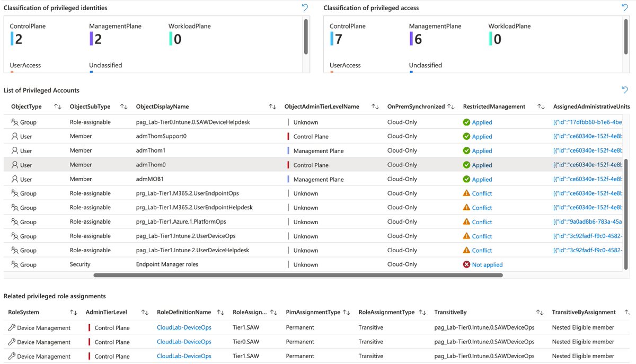This screenshot has width=636, height=364.
Task: Click vertical scrollbar in privileged access panel
Action: [x=626, y=37]
